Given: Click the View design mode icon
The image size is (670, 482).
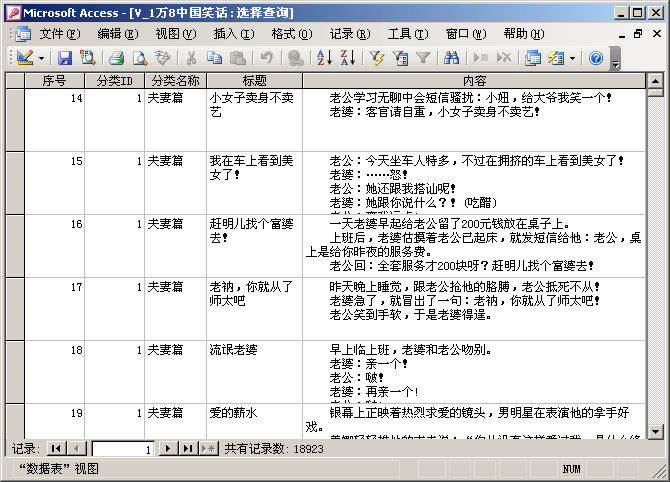Looking at the screenshot, I should [25, 58].
